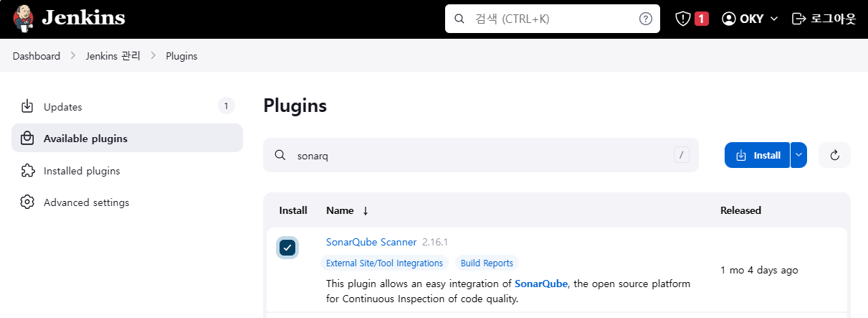
Task: Open the Install button dropdown arrow
Action: click(798, 155)
